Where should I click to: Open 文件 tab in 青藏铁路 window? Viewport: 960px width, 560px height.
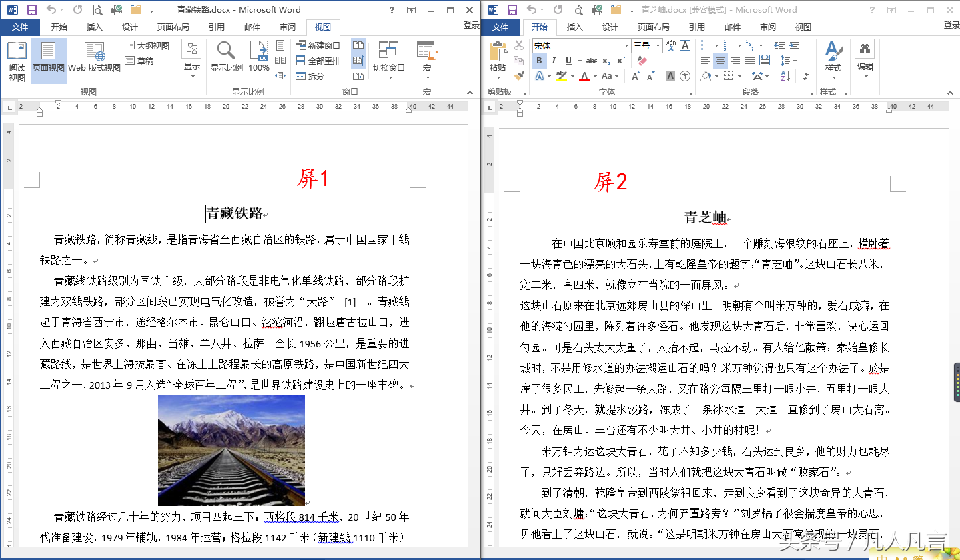[20, 27]
